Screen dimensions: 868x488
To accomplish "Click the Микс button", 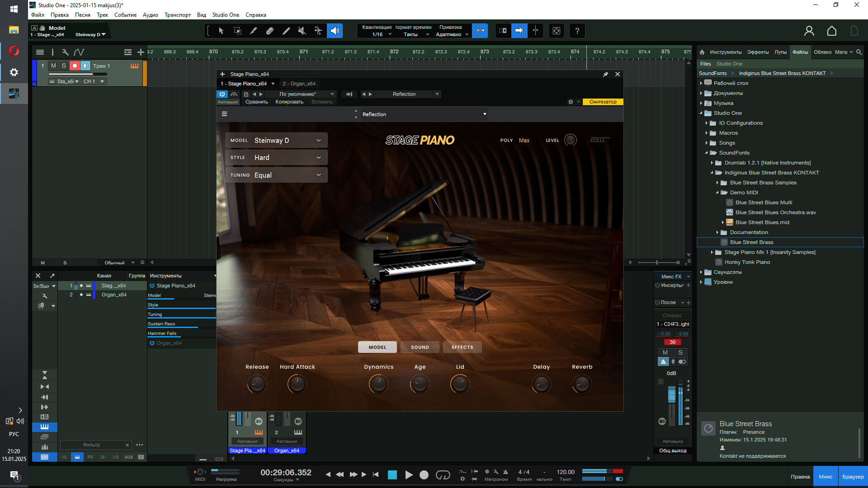I will point(826,477).
